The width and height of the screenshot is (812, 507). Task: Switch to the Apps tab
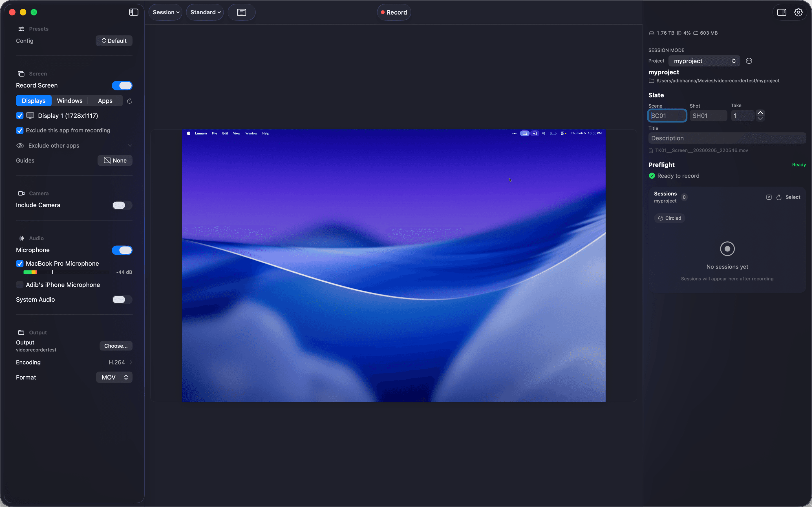(x=105, y=101)
